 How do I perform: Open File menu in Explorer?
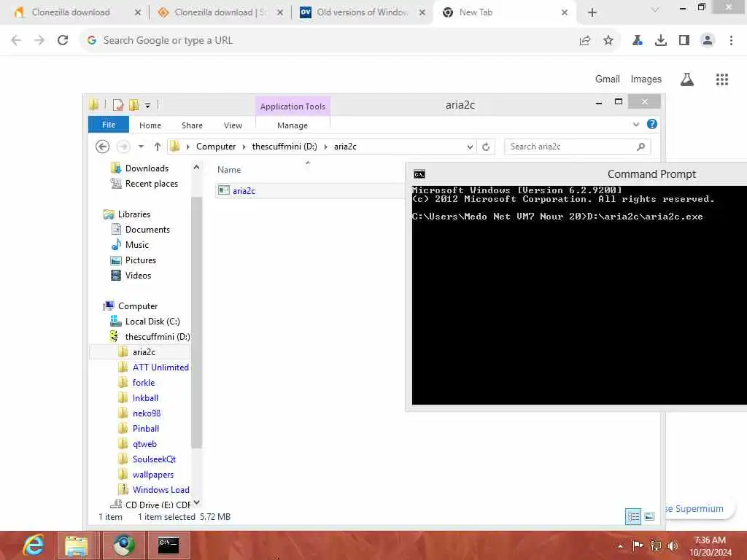pyautogui.click(x=109, y=125)
